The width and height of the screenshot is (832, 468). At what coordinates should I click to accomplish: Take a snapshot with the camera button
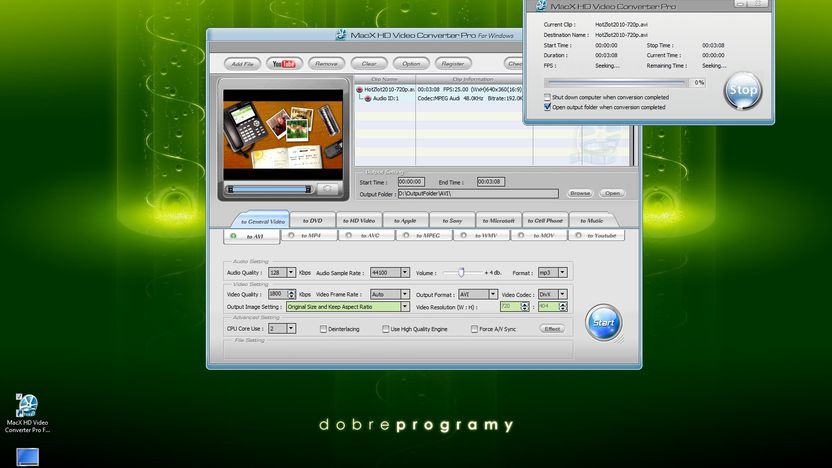click(x=327, y=189)
